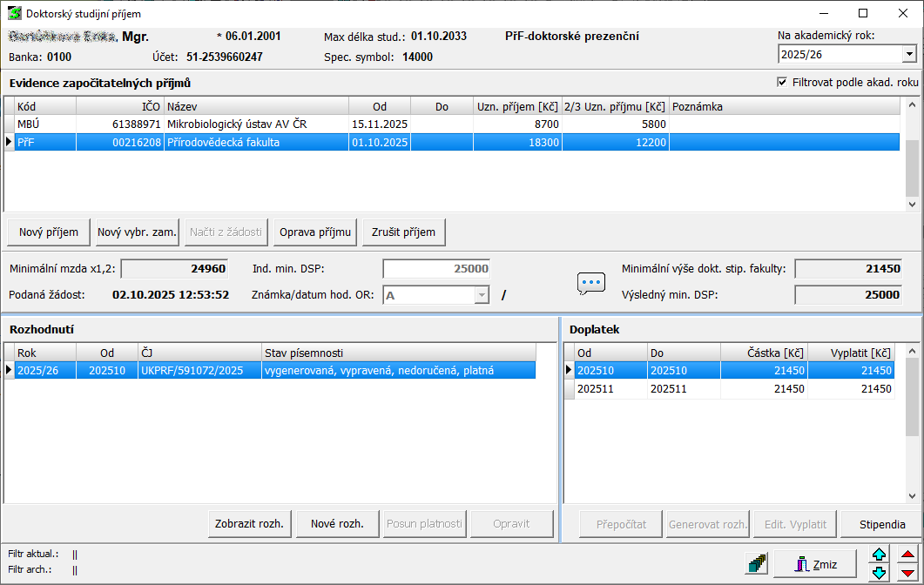The image size is (924, 585).
Task: Click the Ind. min. DSP input field
Action: coord(436,269)
